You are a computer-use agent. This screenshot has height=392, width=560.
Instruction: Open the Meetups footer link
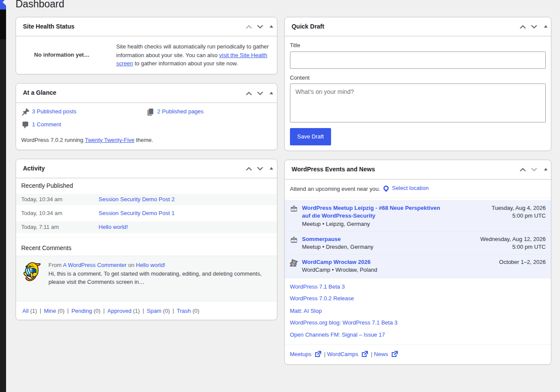pyautogui.click(x=301, y=354)
